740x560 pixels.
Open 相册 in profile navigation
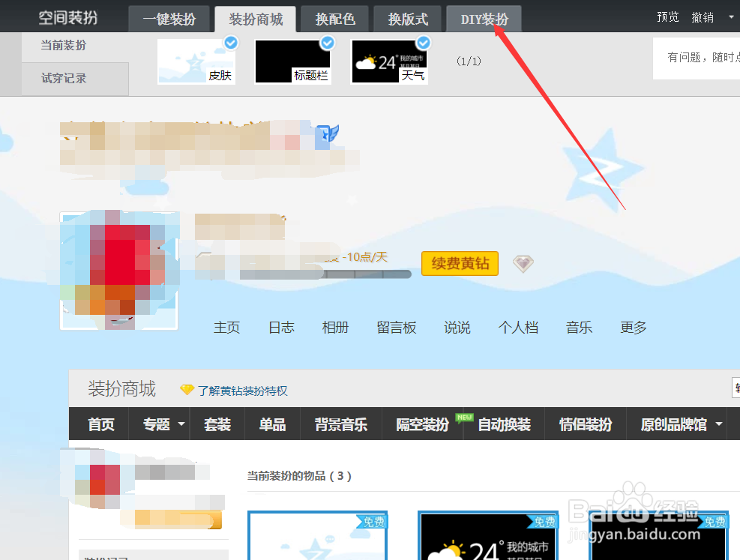point(335,328)
